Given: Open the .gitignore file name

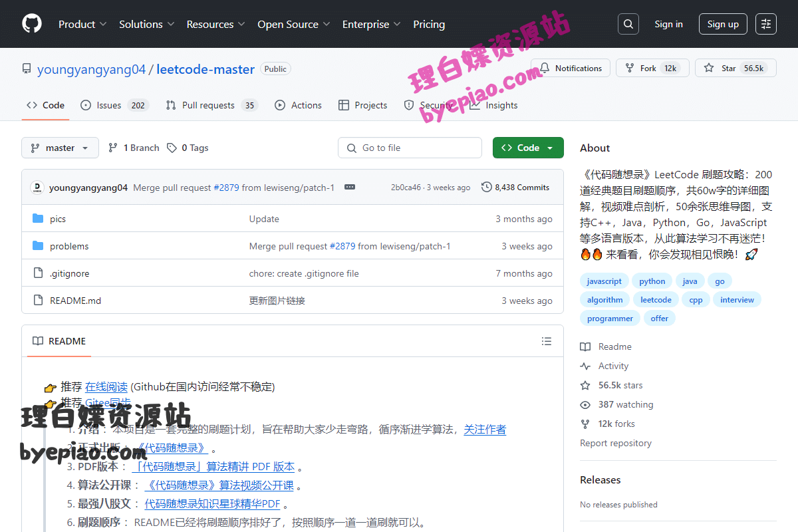Looking at the screenshot, I should point(69,273).
